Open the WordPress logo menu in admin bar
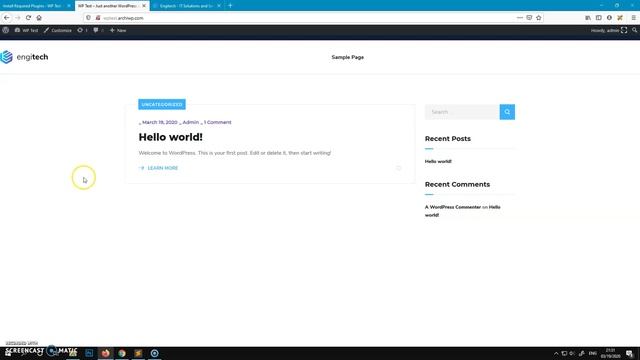 (x=6, y=30)
